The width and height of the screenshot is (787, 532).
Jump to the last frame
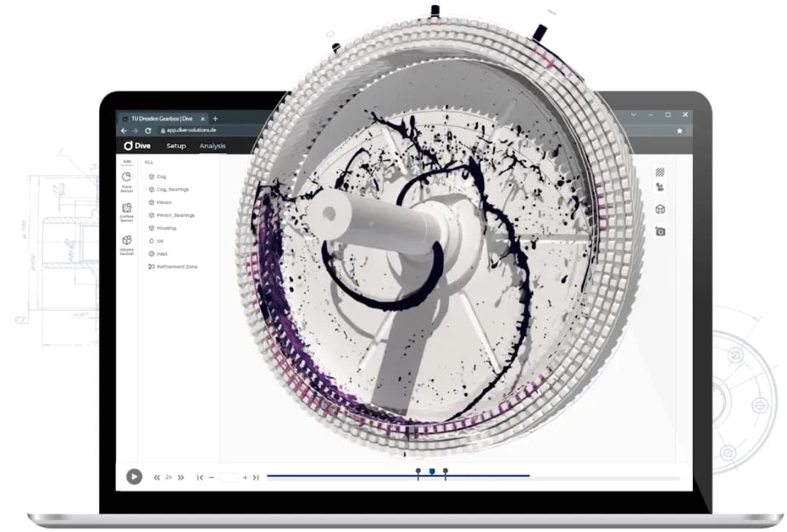coord(256,477)
